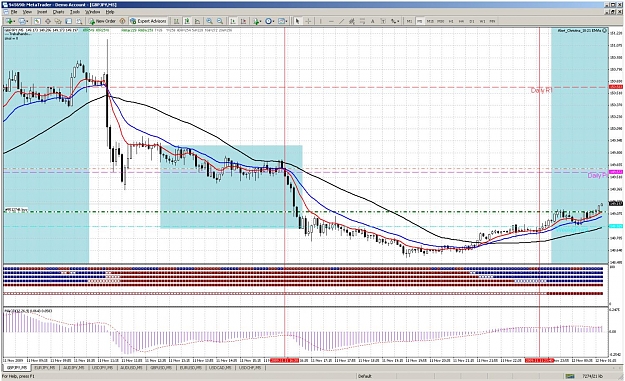Show the Data Window icon
625x381 pixels.
(x=47, y=21)
